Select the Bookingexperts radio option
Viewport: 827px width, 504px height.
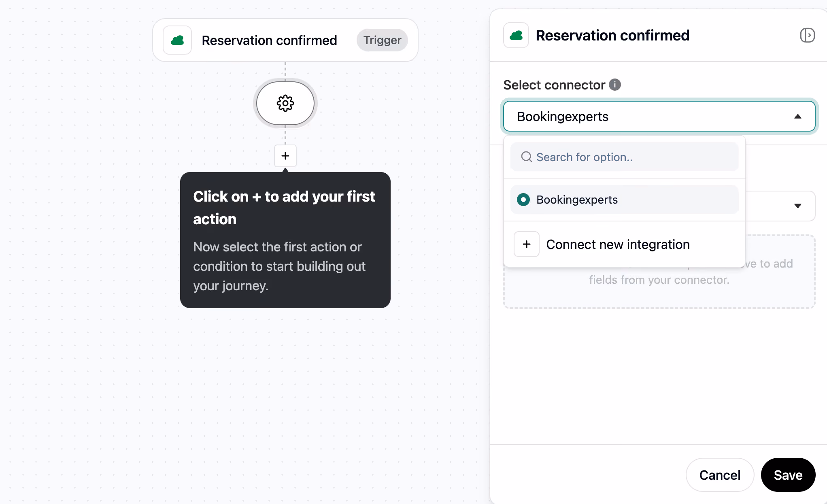(523, 200)
